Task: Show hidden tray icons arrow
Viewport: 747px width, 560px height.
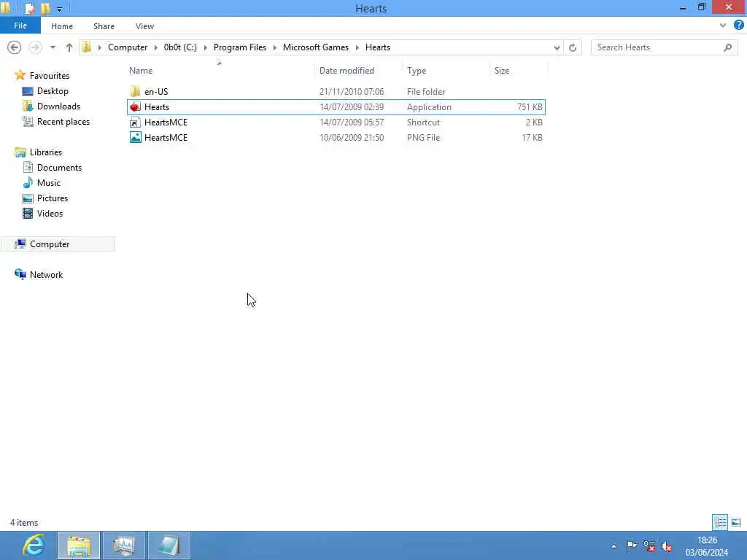Action: (x=614, y=546)
